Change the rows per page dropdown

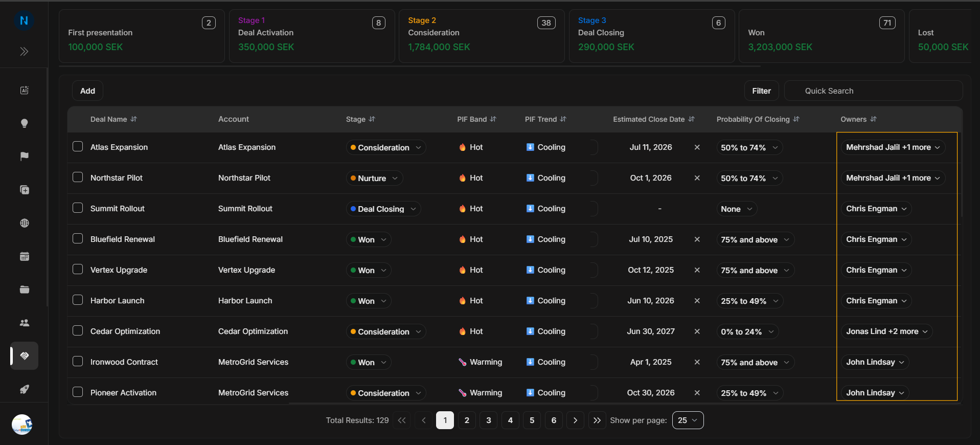click(x=688, y=420)
